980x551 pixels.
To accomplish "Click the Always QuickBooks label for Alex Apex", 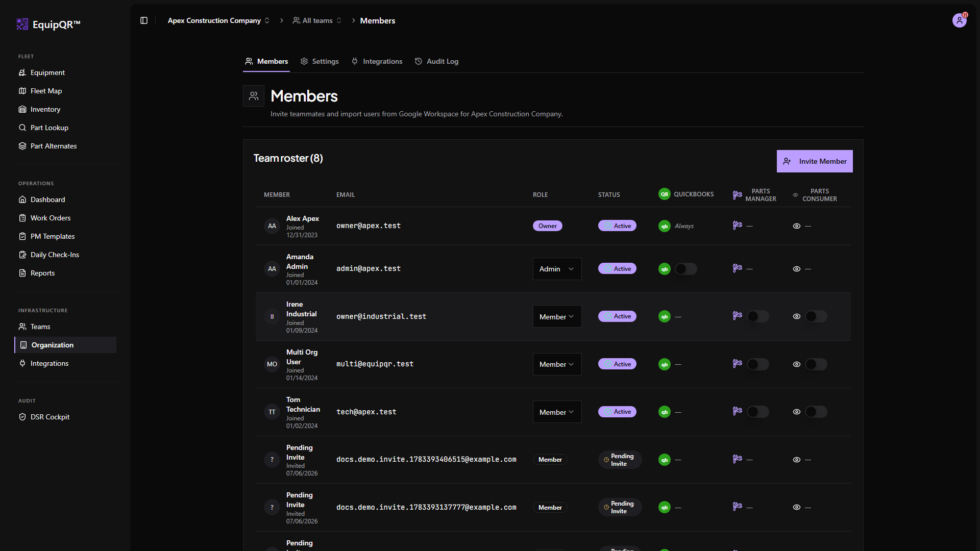I will 684,226.
